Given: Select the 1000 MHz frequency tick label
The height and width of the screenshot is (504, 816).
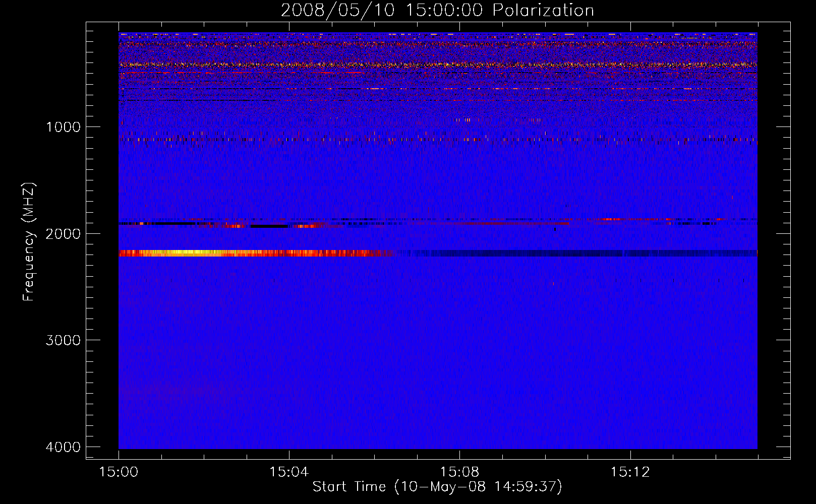Looking at the screenshot, I should (x=63, y=127).
